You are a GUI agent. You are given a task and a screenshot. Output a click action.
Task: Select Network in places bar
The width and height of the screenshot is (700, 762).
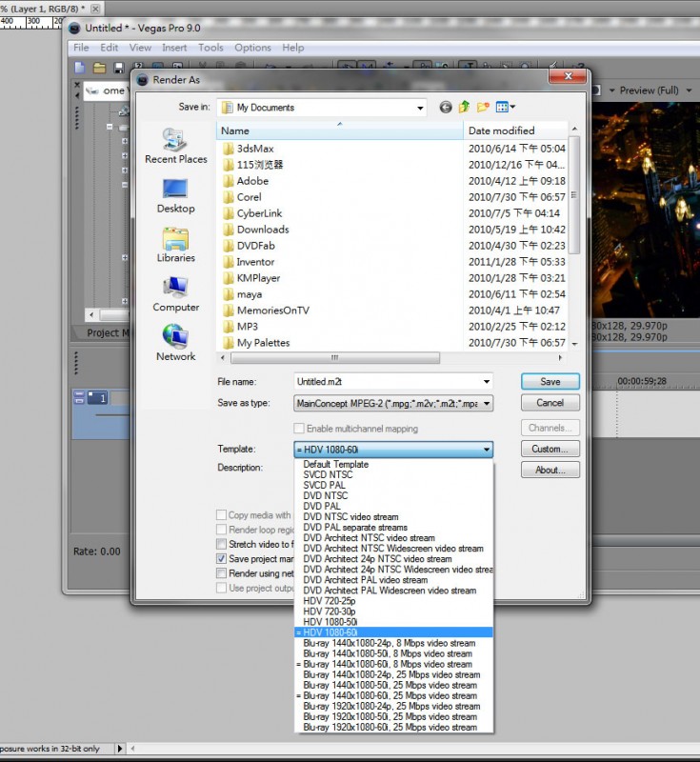click(x=175, y=343)
